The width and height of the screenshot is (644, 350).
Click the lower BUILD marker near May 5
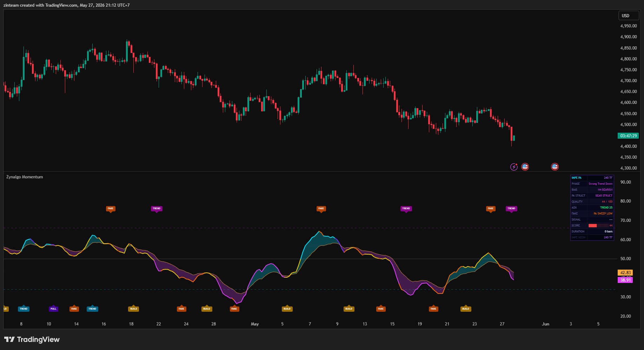287,309
